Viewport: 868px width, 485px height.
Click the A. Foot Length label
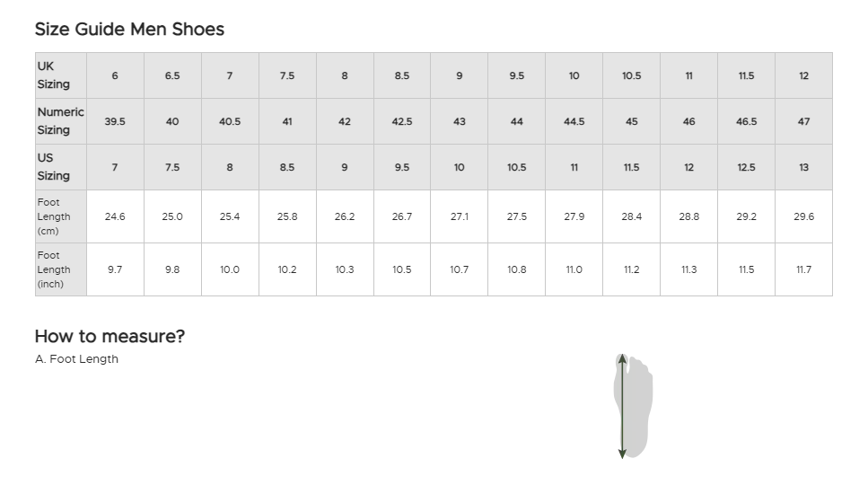tap(76, 359)
